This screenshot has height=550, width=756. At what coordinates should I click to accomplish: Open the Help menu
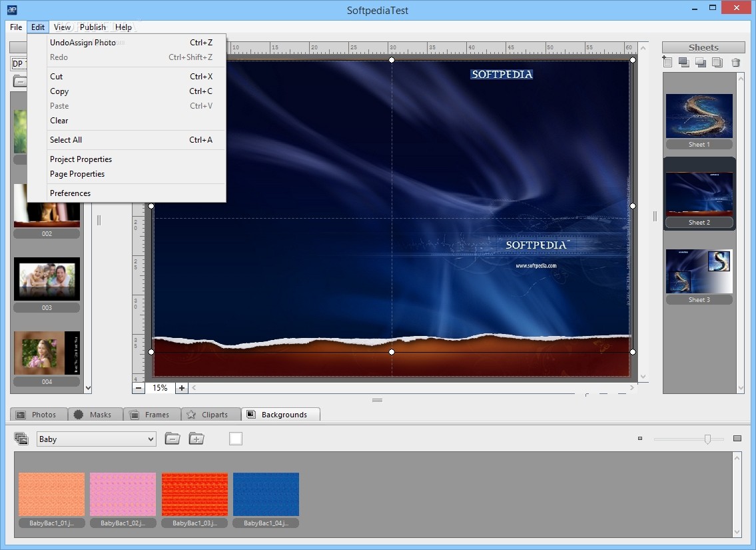[x=123, y=27]
